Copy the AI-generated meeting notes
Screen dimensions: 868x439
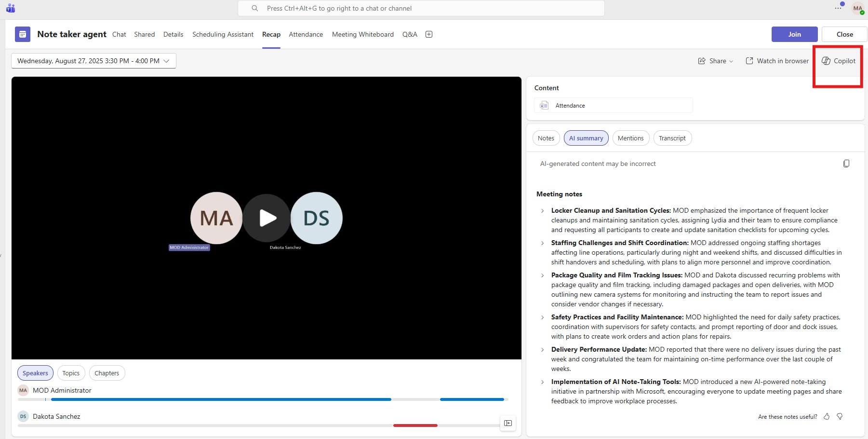[847, 164]
